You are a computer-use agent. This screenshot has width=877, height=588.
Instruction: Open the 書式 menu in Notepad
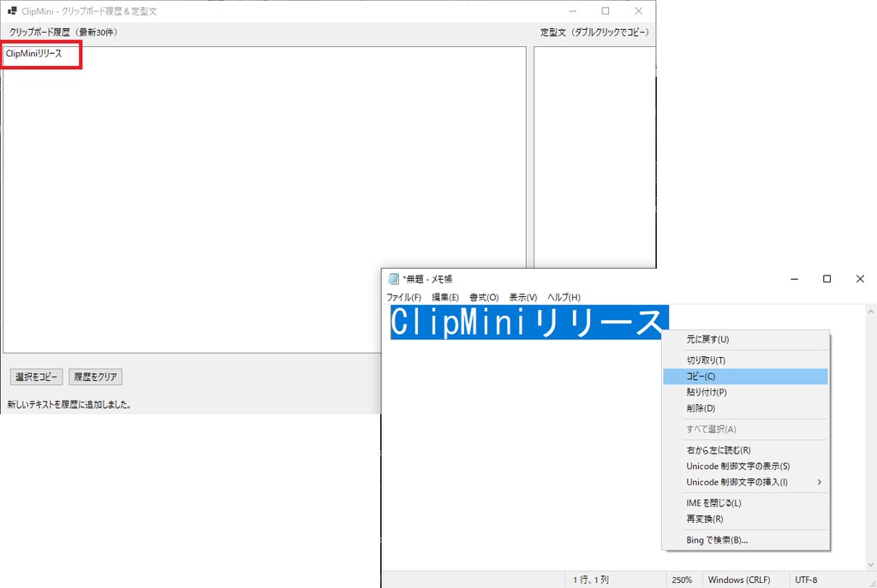tap(483, 297)
